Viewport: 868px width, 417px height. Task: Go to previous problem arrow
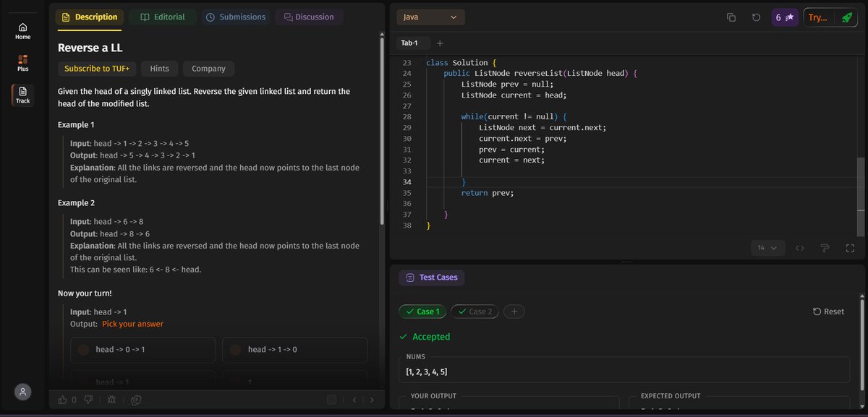pyautogui.click(x=355, y=400)
